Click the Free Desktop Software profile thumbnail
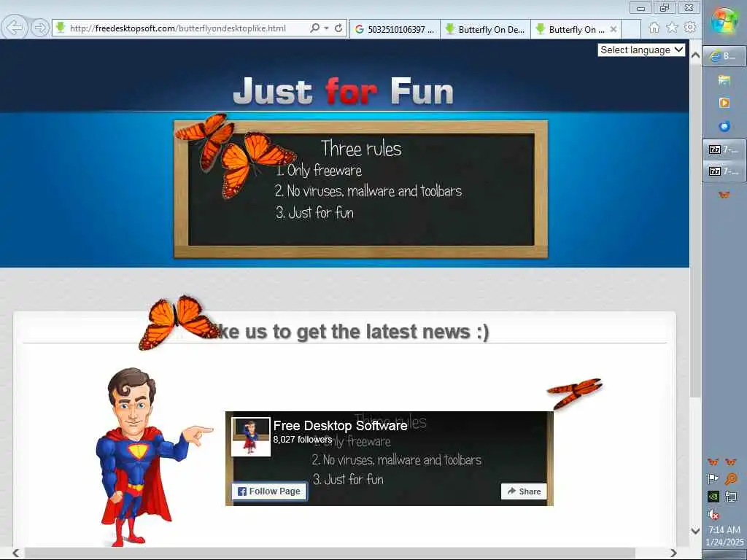Image resolution: width=747 pixels, height=560 pixels. pos(251,437)
